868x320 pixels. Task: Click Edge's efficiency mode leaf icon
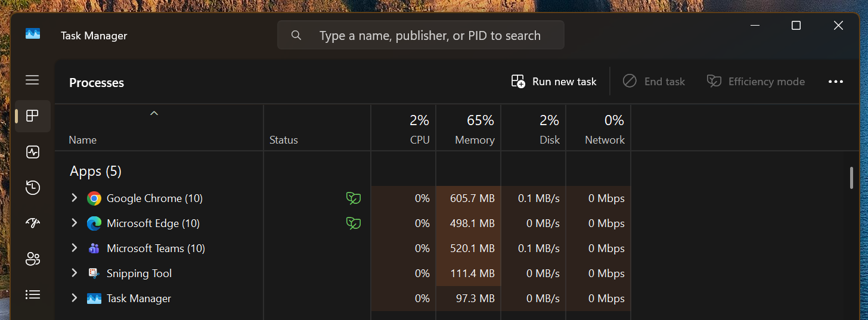point(354,223)
